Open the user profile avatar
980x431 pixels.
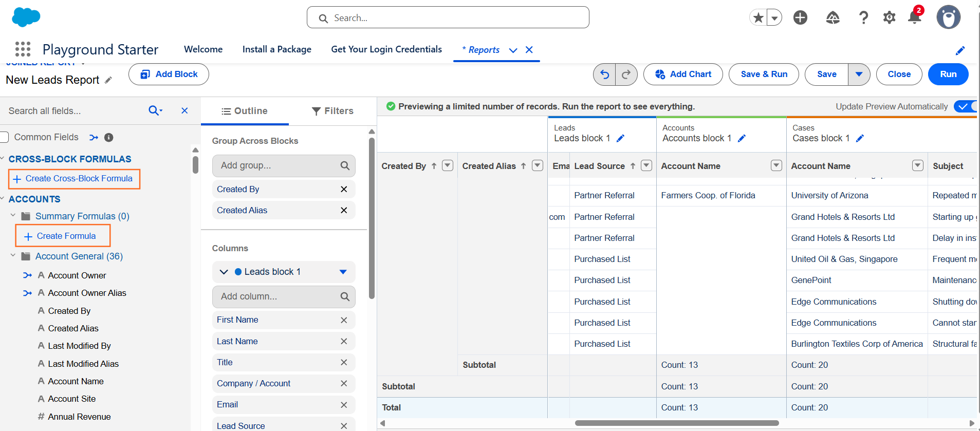tap(948, 17)
